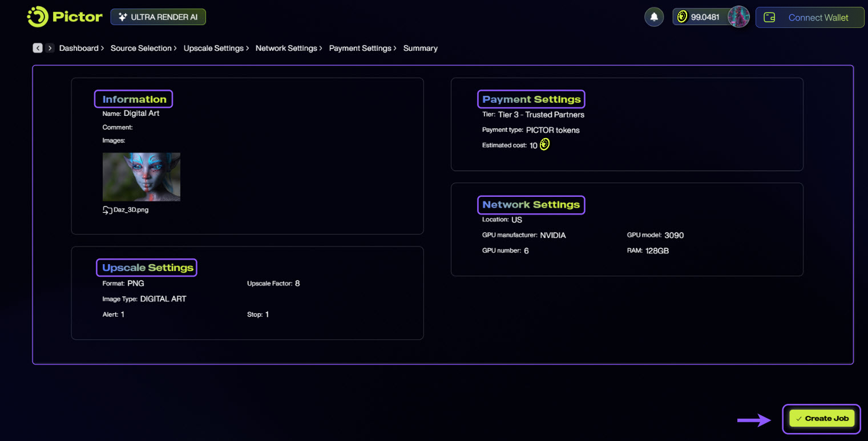Select the Summary breadcrumb

click(420, 48)
